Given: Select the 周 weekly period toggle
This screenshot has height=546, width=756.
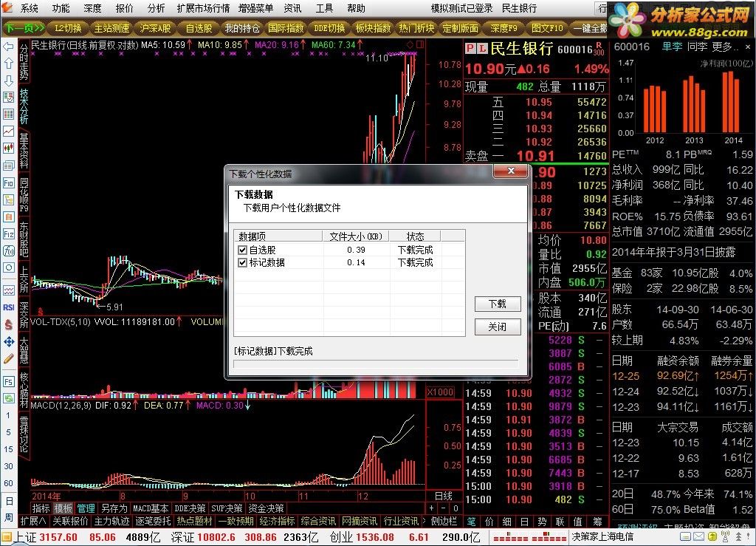Looking at the screenshot, I should coord(8,517).
